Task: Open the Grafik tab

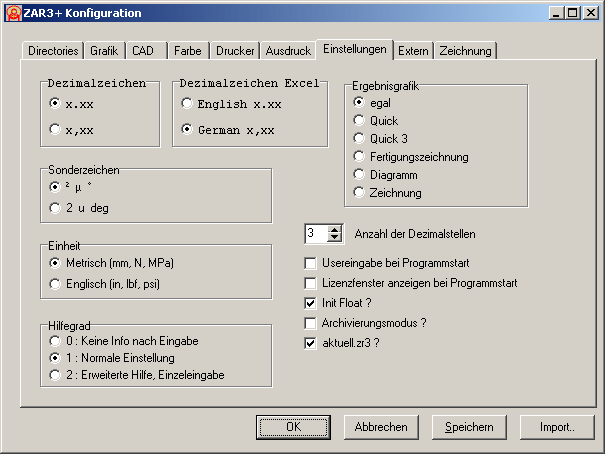Action: tap(104, 50)
